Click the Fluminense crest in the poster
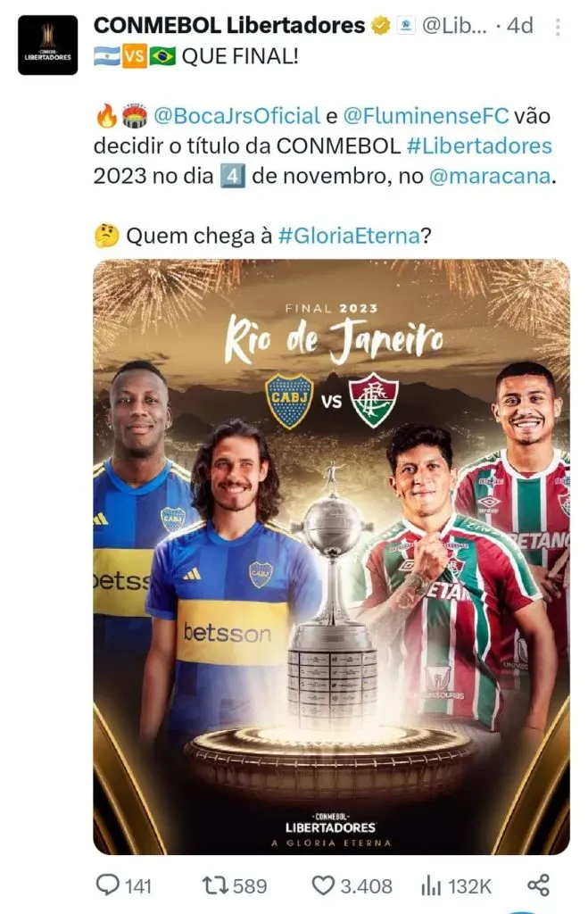 pyautogui.click(x=374, y=400)
